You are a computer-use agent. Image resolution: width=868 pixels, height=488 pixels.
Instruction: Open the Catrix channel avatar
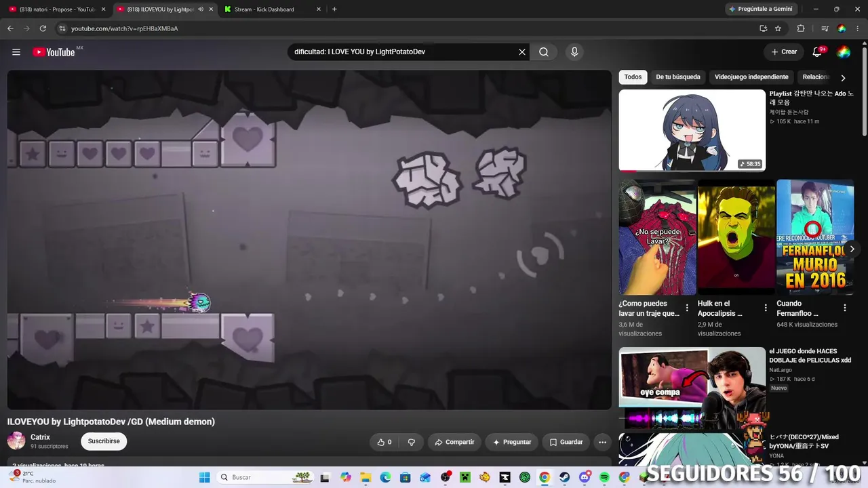pyautogui.click(x=16, y=441)
